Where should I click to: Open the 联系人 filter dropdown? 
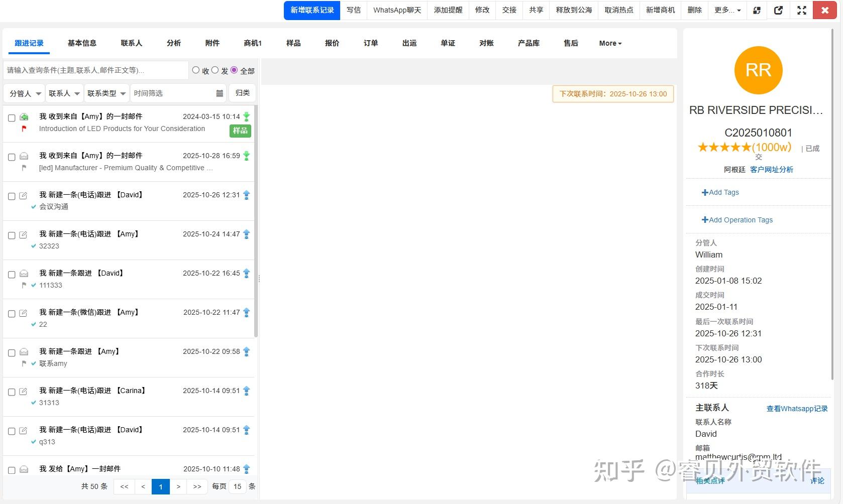pos(64,93)
